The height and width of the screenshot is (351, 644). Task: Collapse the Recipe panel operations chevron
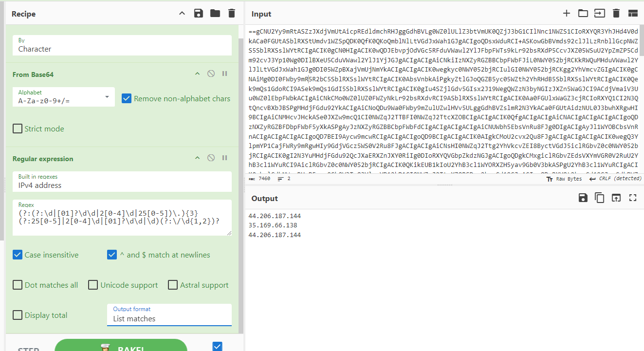pyautogui.click(x=182, y=14)
